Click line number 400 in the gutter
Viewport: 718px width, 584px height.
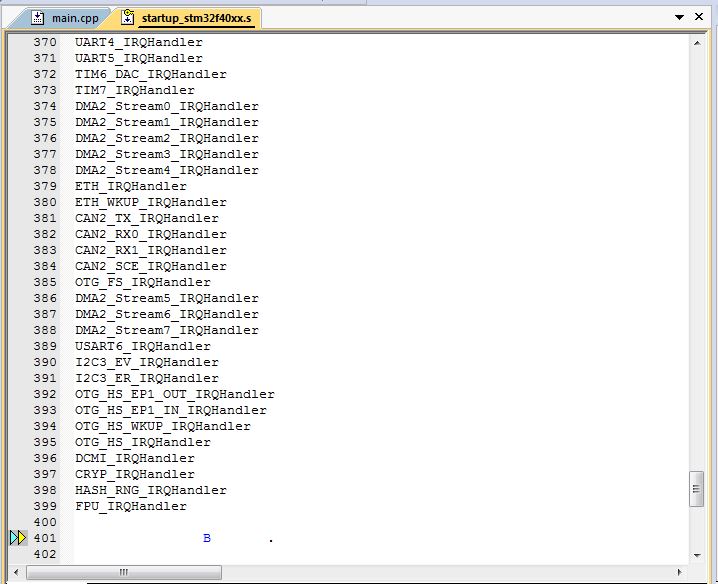[x=45, y=522]
